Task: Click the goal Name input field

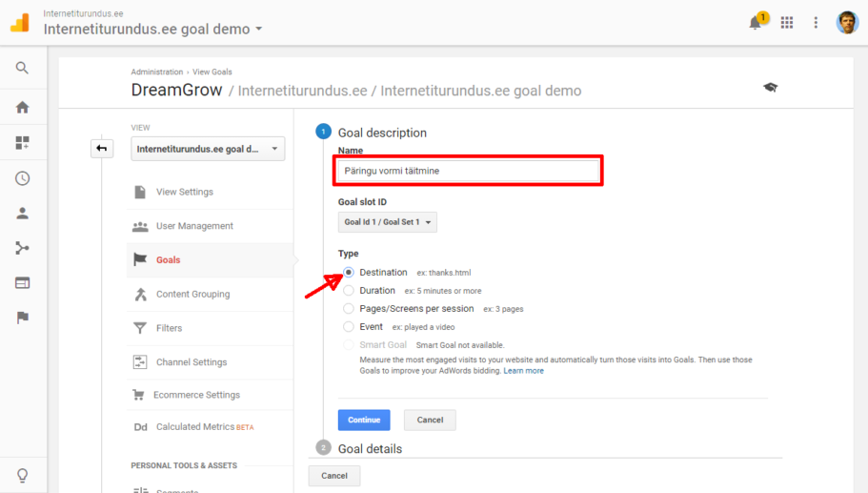Action: (469, 171)
